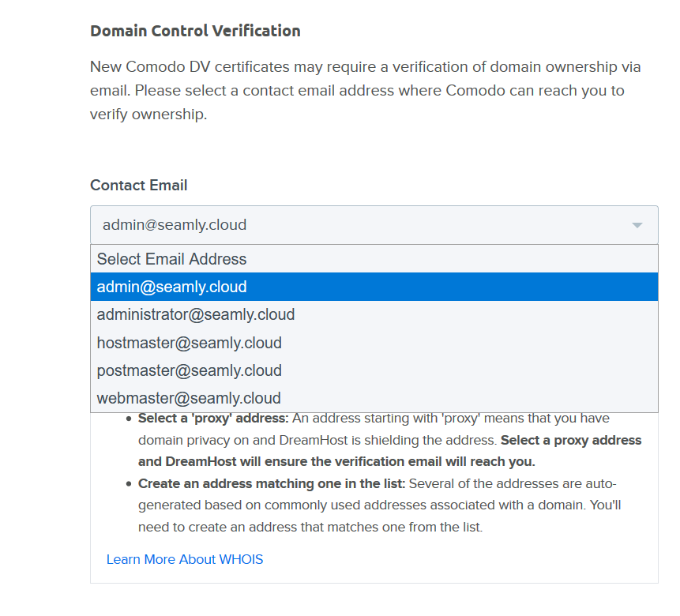This screenshot has height=616, width=680.
Task: Click the 'verify ownership.' line of the description
Action: click(148, 114)
